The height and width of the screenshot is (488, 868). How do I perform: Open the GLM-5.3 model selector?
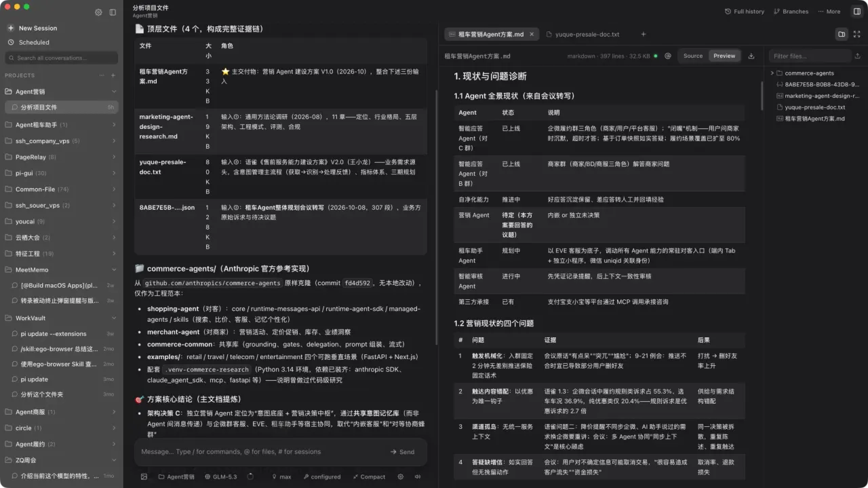pos(220,476)
